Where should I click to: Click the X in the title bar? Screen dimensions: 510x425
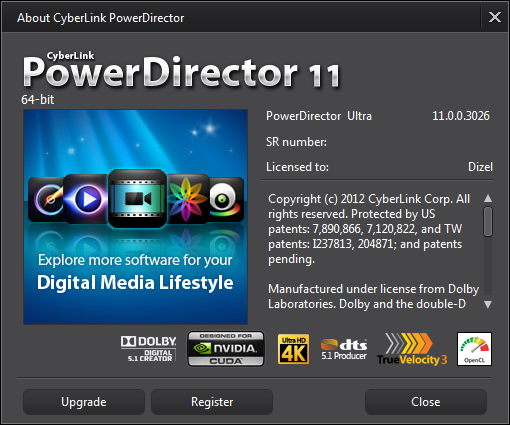click(495, 17)
